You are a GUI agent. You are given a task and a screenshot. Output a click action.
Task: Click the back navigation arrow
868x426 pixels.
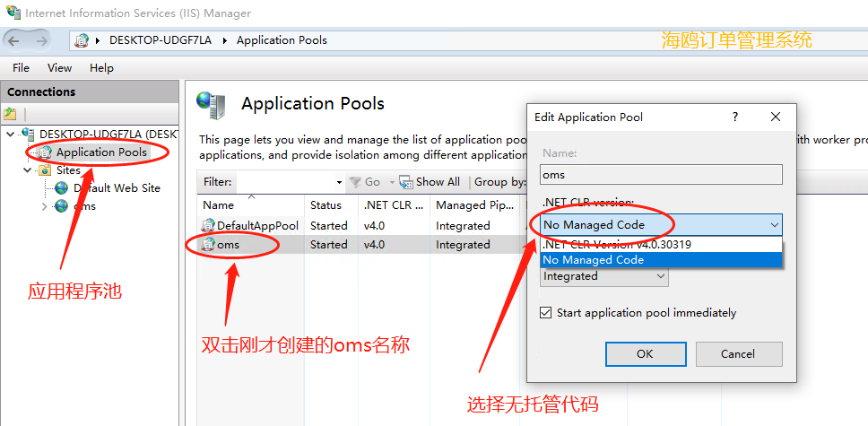pyautogui.click(x=13, y=40)
